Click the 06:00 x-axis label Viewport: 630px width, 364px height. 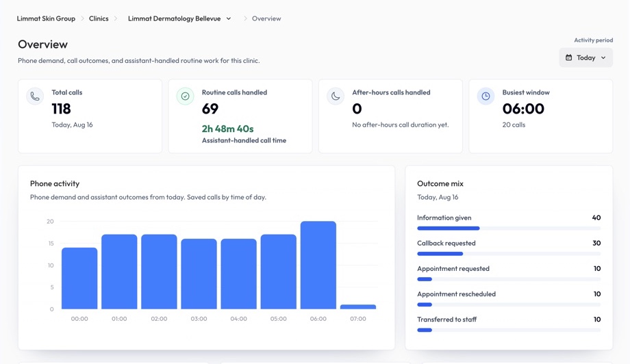318,319
